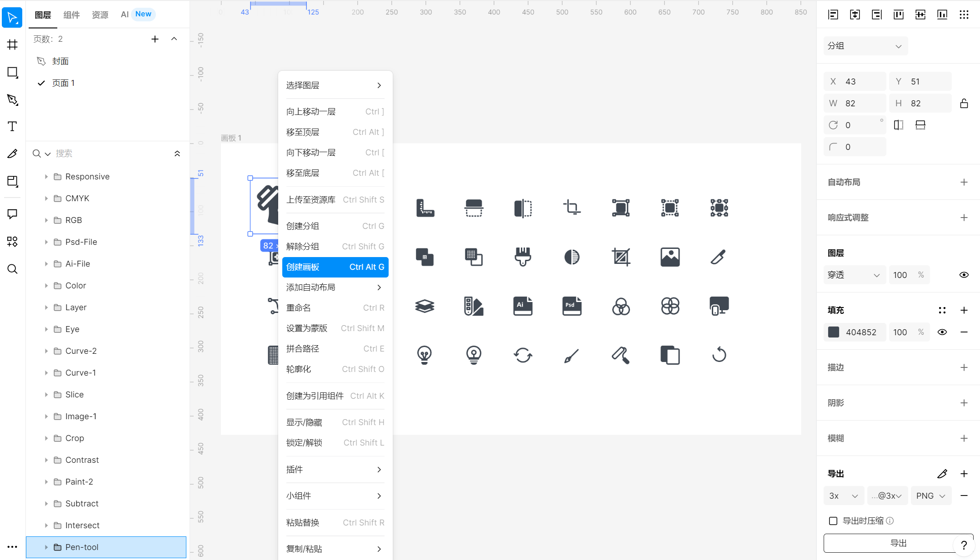The height and width of the screenshot is (560, 980).
Task: Click the tidy-up grid icon
Action: click(x=964, y=15)
